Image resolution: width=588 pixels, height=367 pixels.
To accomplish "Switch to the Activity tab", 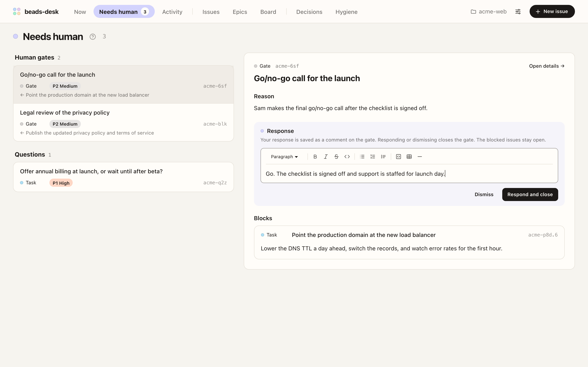I will pos(172,12).
